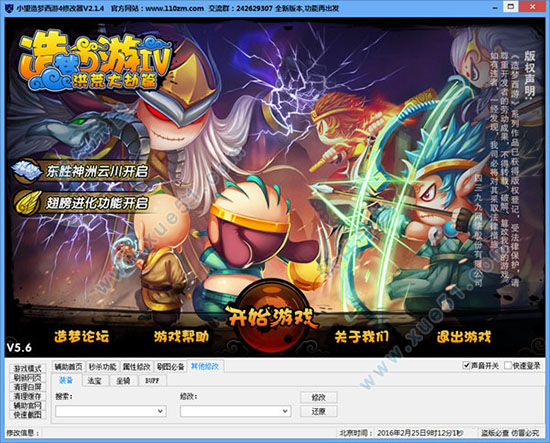This screenshot has height=443, width=550.
Task: Maximize the trainer window
Action: tap(511, 7)
